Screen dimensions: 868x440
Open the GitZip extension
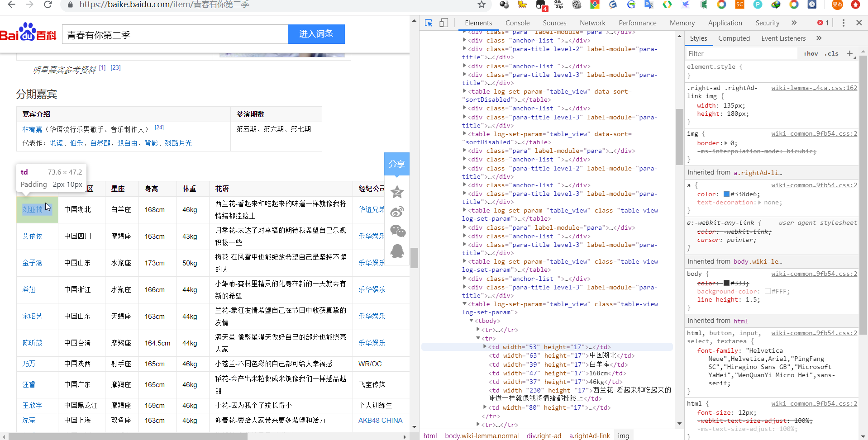click(x=558, y=5)
